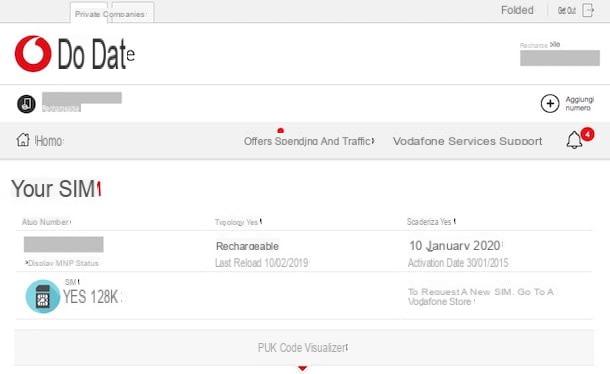610x374 pixels.
Task: Open the Private tab
Action: pyautogui.click(x=88, y=14)
